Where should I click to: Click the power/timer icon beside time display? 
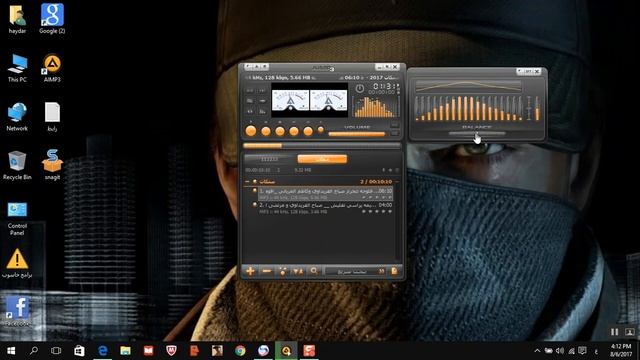coord(360,88)
